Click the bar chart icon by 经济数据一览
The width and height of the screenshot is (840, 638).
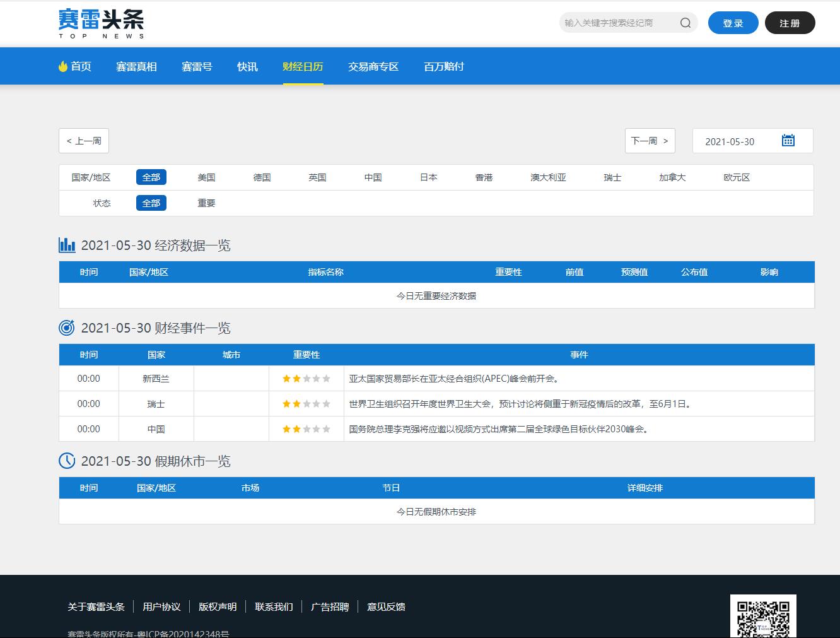tap(67, 245)
